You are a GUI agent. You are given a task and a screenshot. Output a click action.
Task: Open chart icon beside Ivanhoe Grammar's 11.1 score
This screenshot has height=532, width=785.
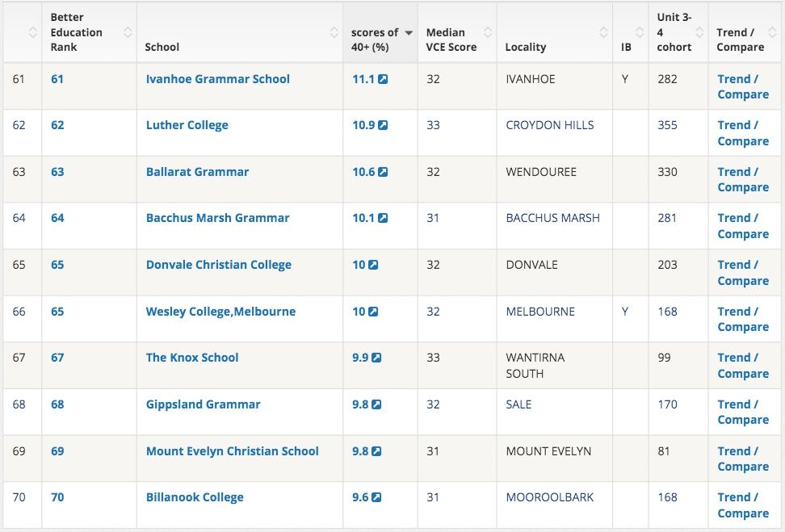click(x=383, y=80)
